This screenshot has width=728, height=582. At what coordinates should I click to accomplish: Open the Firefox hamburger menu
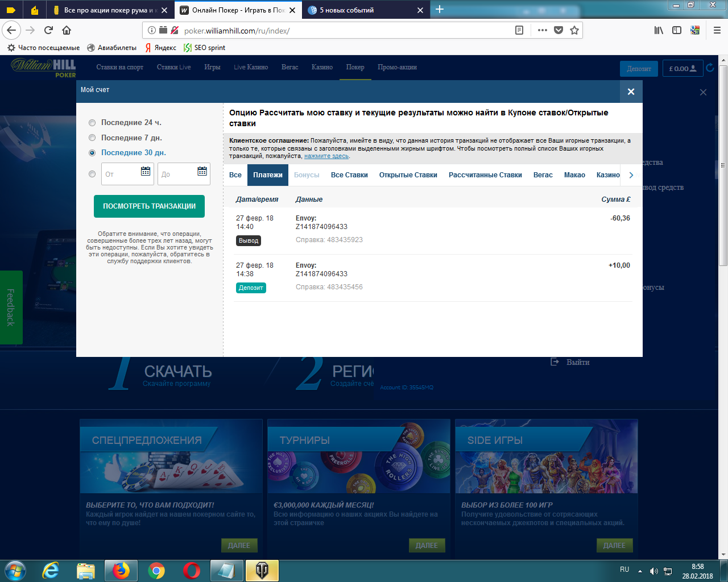717,30
